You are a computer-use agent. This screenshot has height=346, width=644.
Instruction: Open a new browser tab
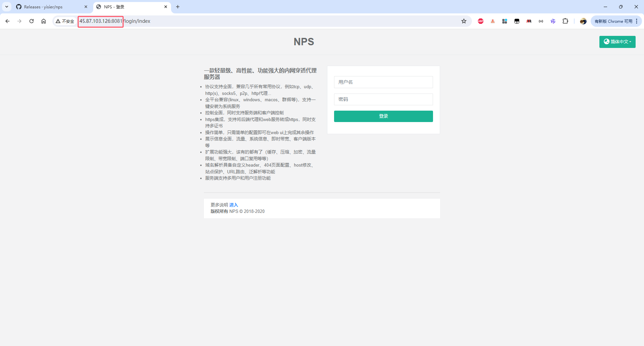point(178,7)
